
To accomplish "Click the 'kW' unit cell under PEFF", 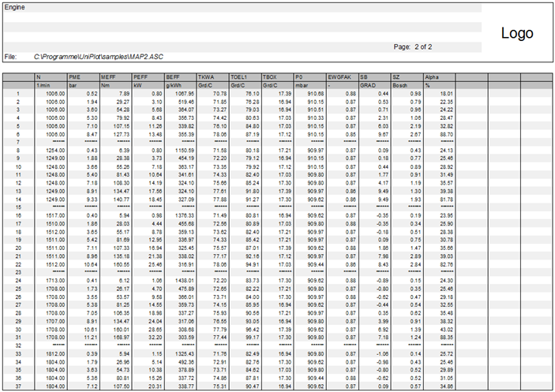I will pyautogui.click(x=148, y=85).
